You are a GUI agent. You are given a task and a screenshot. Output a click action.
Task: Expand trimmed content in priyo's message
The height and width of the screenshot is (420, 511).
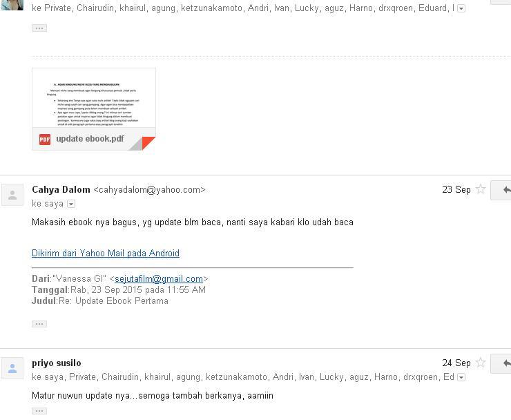click(x=39, y=411)
